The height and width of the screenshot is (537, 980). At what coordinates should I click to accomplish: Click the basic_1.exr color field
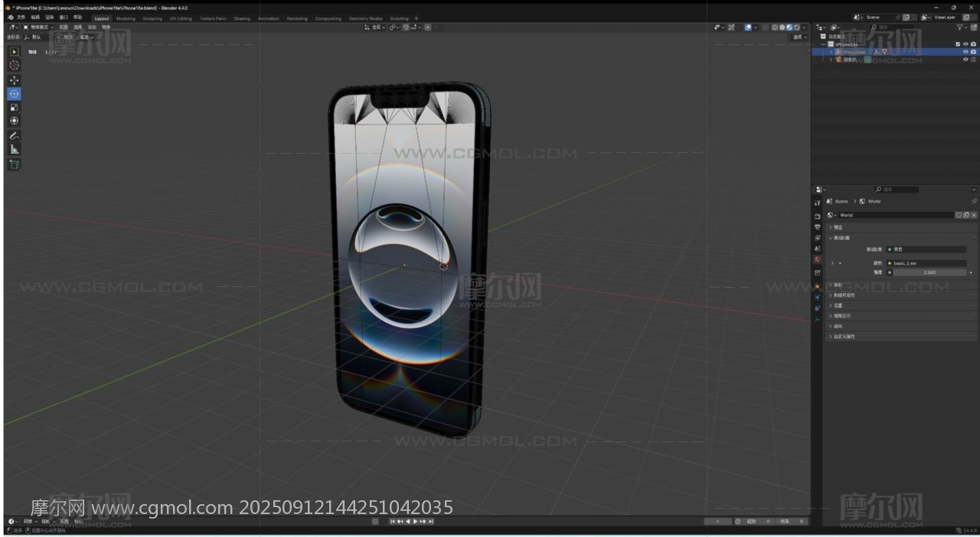(926, 263)
